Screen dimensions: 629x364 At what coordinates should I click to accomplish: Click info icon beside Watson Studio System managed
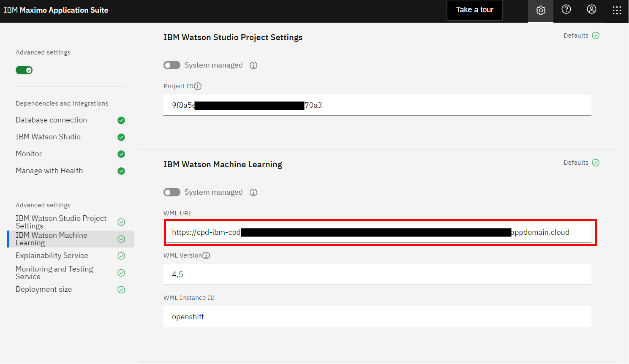pyautogui.click(x=253, y=65)
